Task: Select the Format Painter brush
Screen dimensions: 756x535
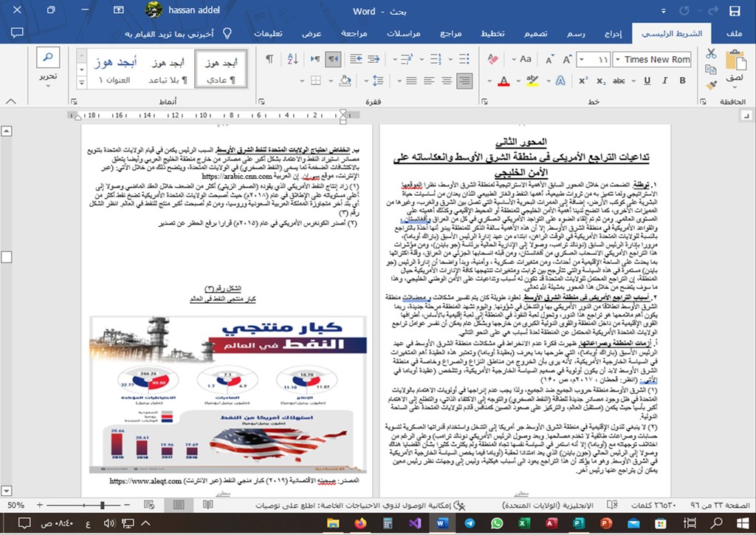Action: pos(711,86)
